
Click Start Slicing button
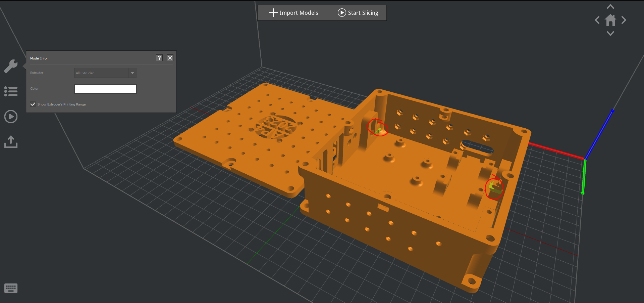[358, 13]
